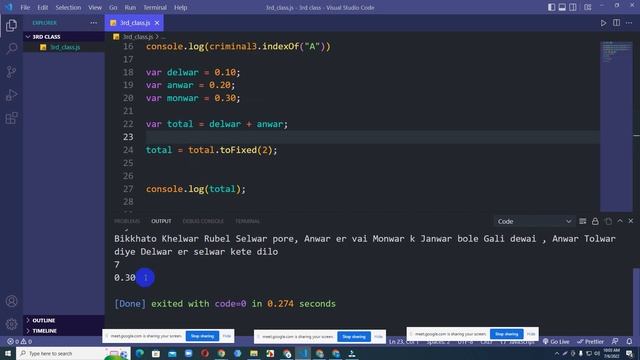Toggle Secondary Side Bar visibility
This screenshot has height=360, width=640.
(x=573, y=7)
